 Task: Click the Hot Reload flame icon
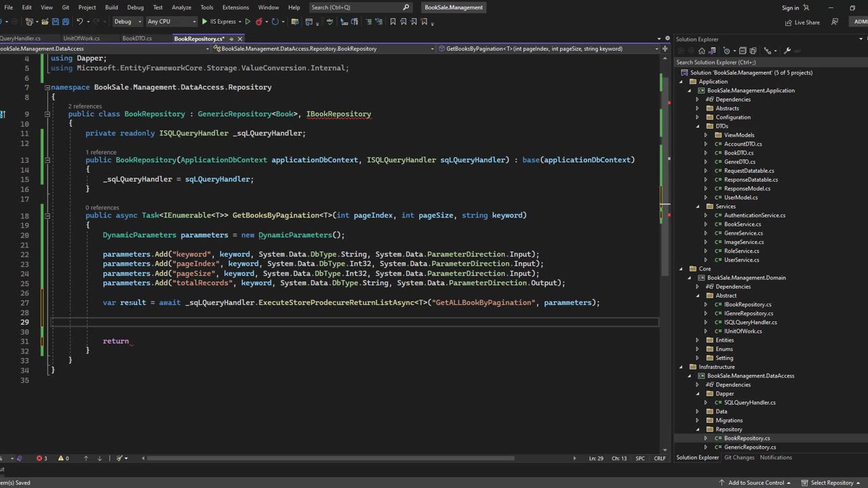[x=258, y=22]
